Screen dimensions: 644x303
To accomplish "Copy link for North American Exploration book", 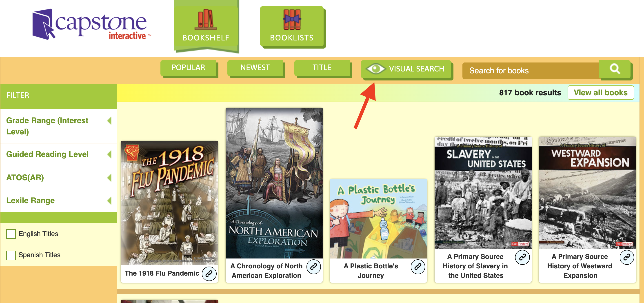I will 313,267.
